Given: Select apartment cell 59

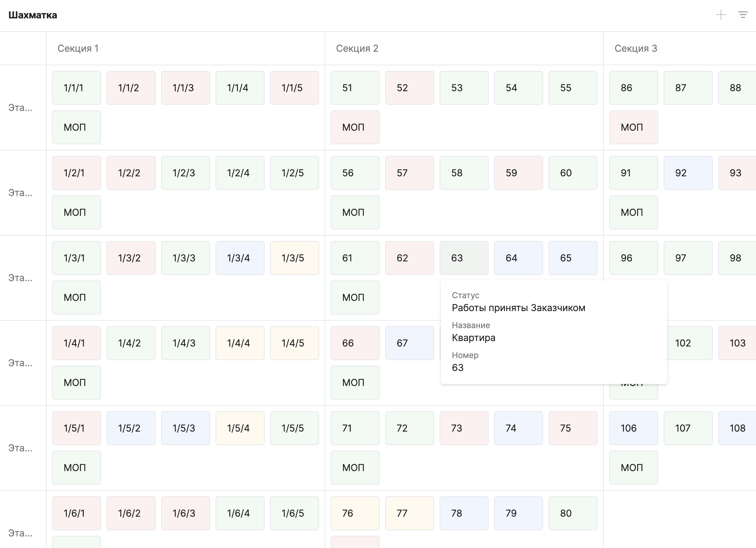Looking at the screenshot, I should tap(518, 173).
